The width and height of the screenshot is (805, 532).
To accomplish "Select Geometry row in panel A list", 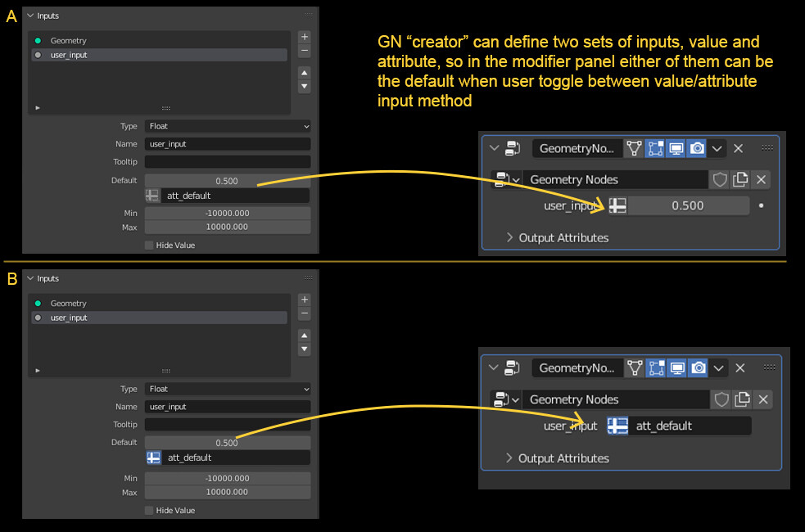I will click(x=159, y=41).
